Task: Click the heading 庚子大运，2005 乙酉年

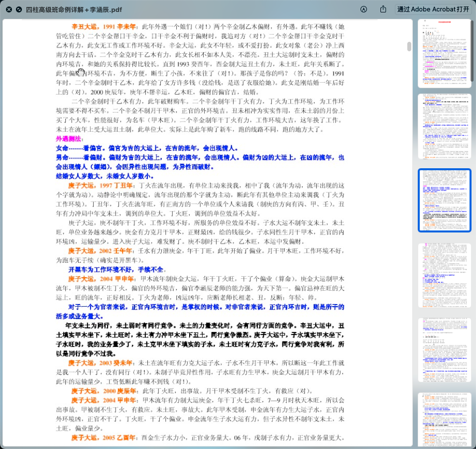Action: (103, 438)
